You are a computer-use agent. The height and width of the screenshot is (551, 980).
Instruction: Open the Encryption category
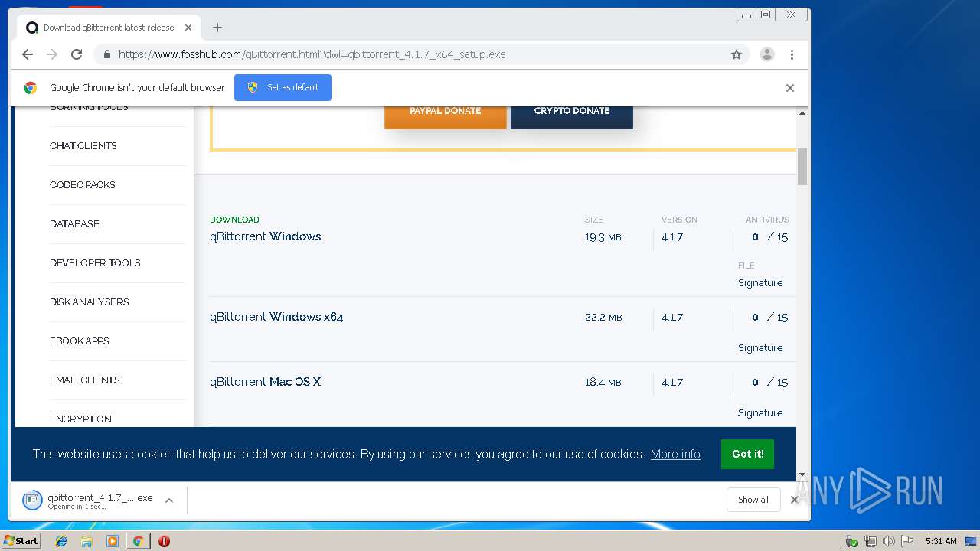pyautogui.click(x=80, y=419)
